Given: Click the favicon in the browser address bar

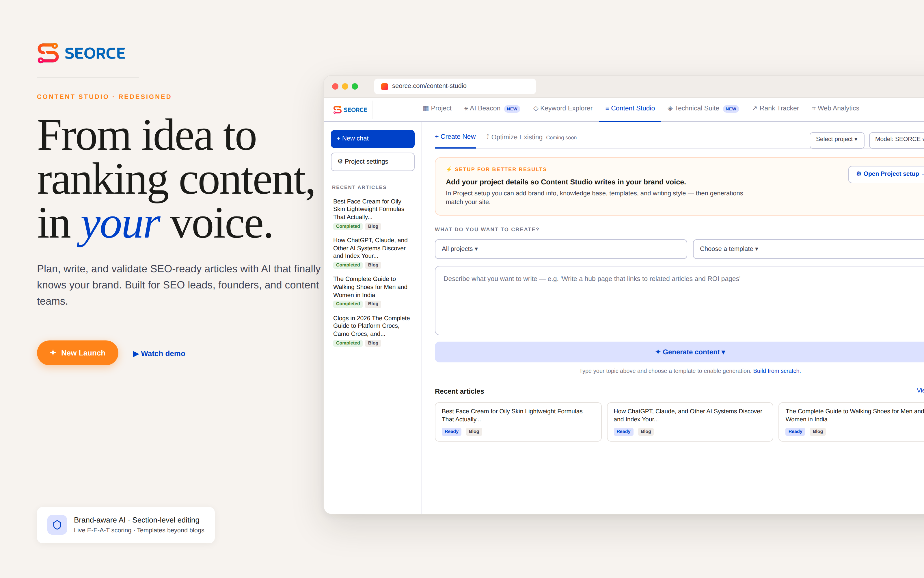Looking at the screenshot, I should click(x=385, y=86).
